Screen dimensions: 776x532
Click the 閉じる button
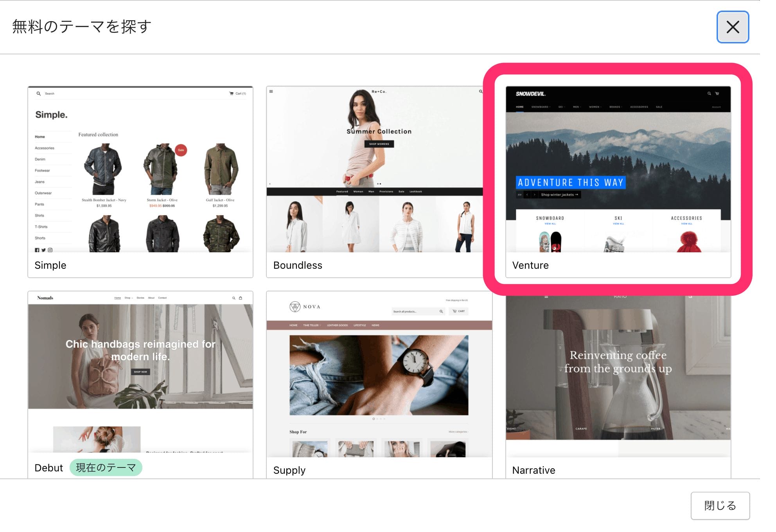tap(720, 505)
